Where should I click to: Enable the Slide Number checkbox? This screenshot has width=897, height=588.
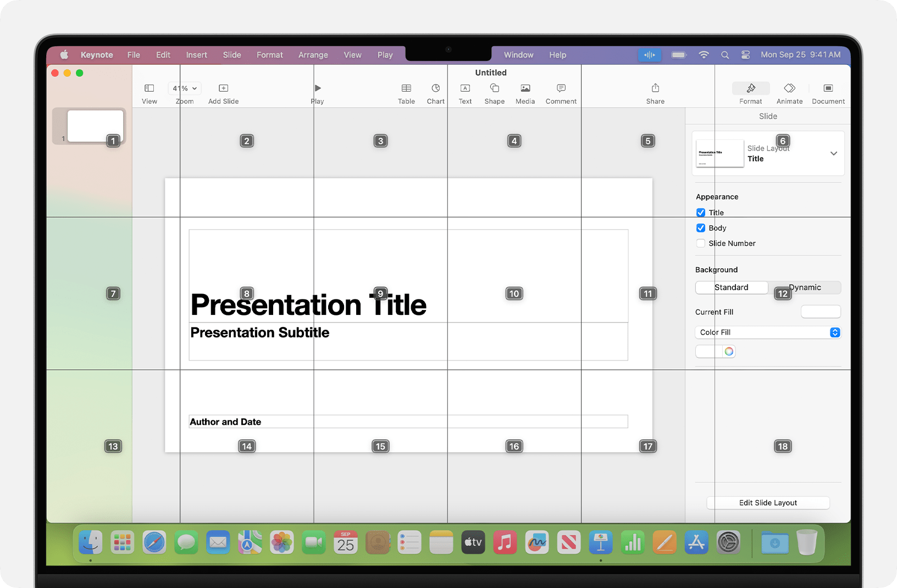tap(701, 243)
